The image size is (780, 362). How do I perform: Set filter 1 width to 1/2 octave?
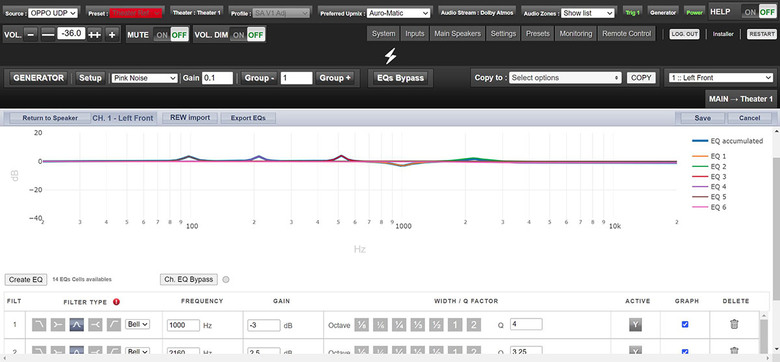(x=436, y=325)
